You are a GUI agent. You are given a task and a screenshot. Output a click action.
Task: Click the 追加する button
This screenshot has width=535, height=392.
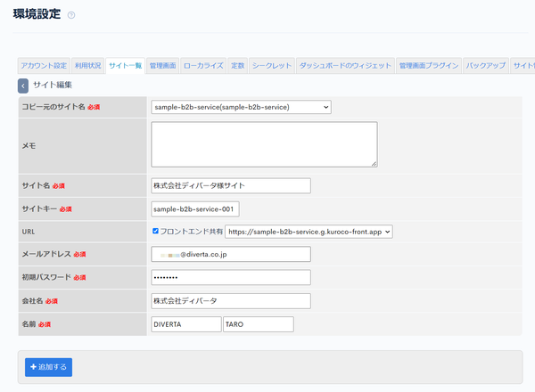48,367
